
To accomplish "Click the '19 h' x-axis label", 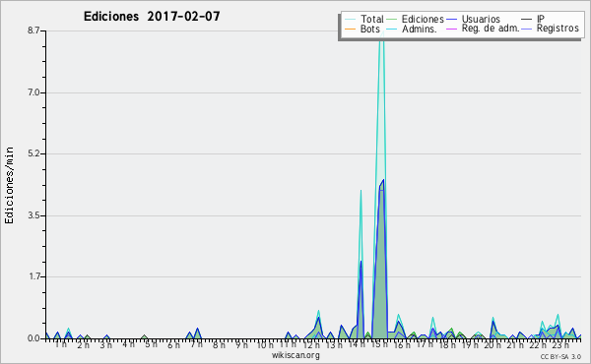I will (x=470, y=344).
